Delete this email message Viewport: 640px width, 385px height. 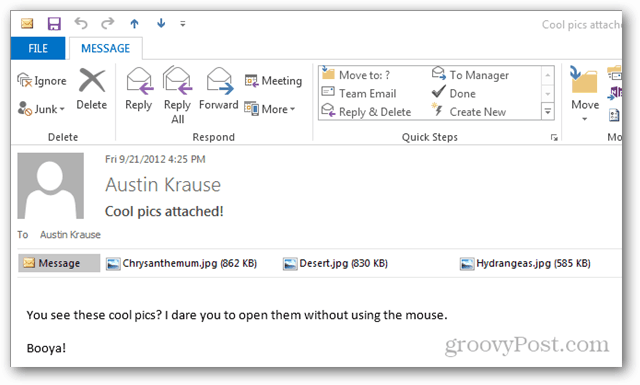point(92,89)
